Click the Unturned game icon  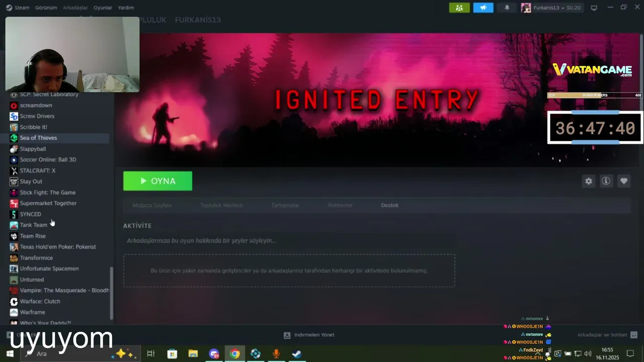click(14, 280)
